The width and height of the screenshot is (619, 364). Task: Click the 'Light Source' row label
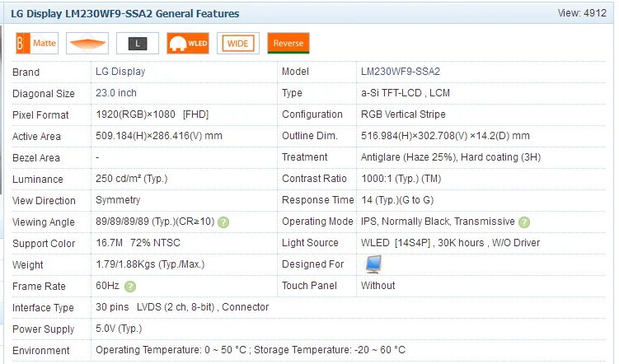click(x=310, y=243)
